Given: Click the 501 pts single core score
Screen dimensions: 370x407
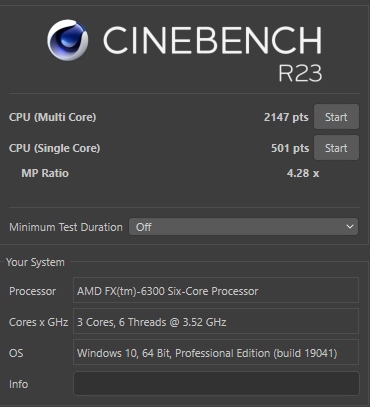Looking at the screenshot, I should (290, 148).
